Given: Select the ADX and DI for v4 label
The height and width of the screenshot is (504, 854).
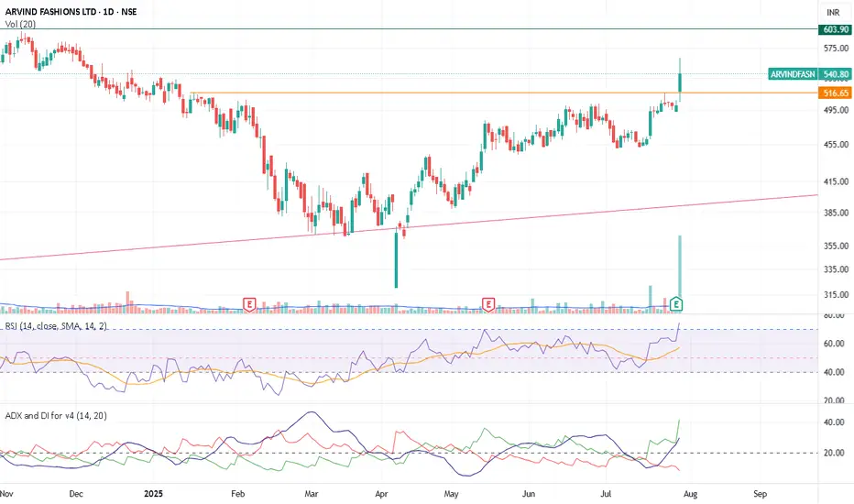Looking at the screenshot, I should pyautogui.click(x=56, y=416).
